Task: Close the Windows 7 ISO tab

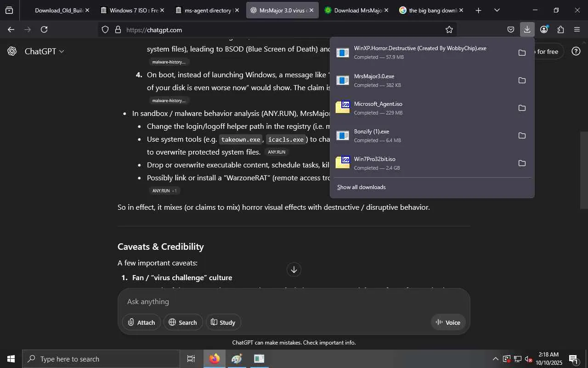Action: pyautogui.click(x=162, y=10)
